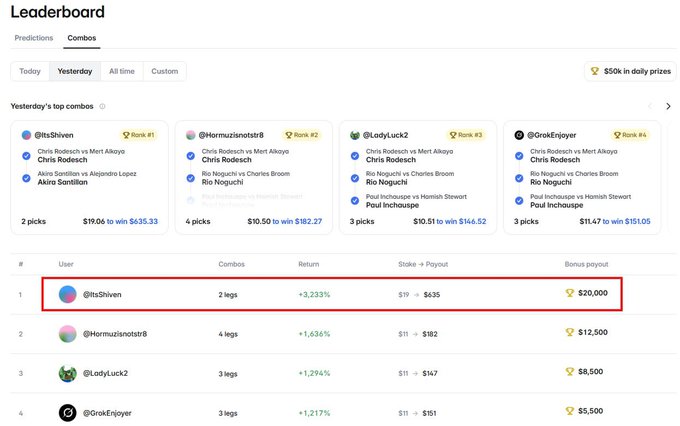Click the @LadyLuck2 avatar in table row 3

click(68, 373)
